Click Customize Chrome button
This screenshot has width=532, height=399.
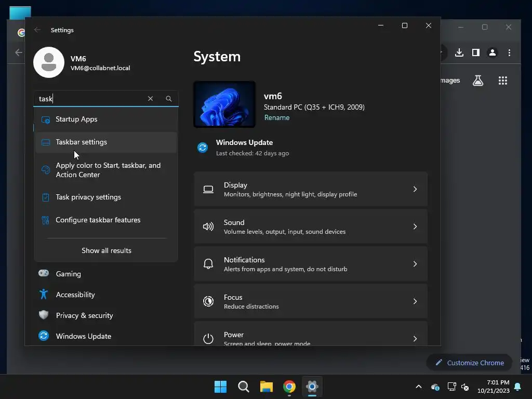click(470, 363)
